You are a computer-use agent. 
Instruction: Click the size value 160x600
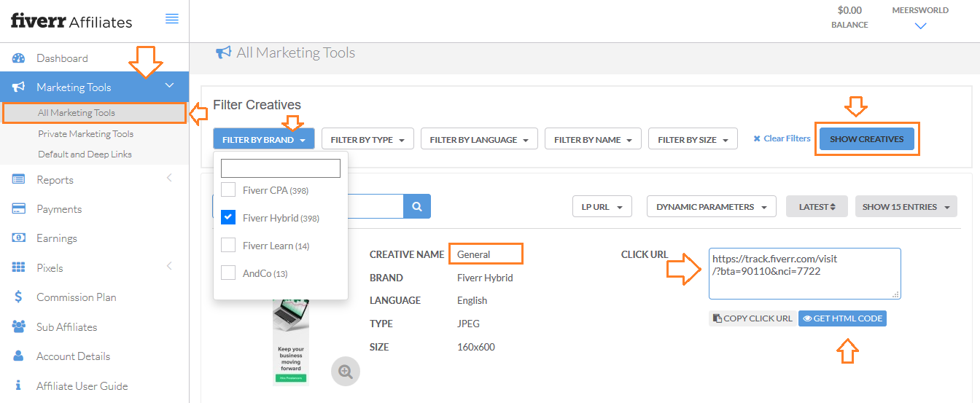point(476,347)
